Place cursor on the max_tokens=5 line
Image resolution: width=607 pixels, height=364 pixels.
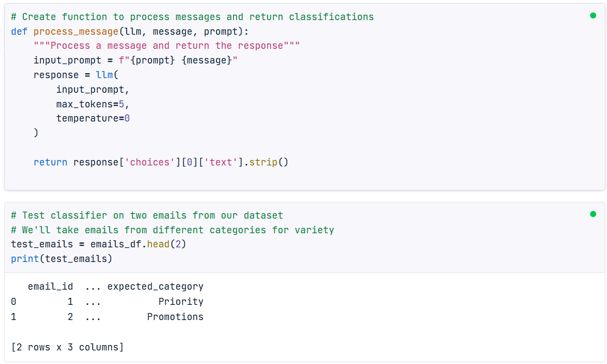pyautogui.click(x=93, y=104)
